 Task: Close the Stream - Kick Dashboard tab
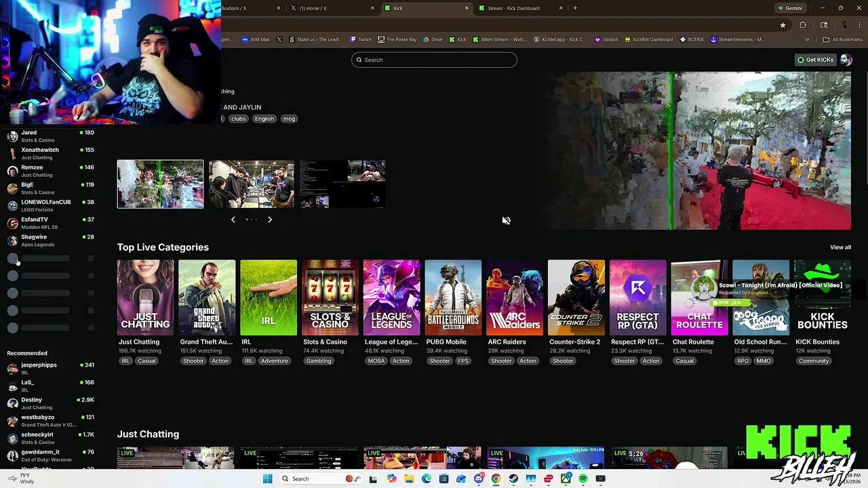561,8
